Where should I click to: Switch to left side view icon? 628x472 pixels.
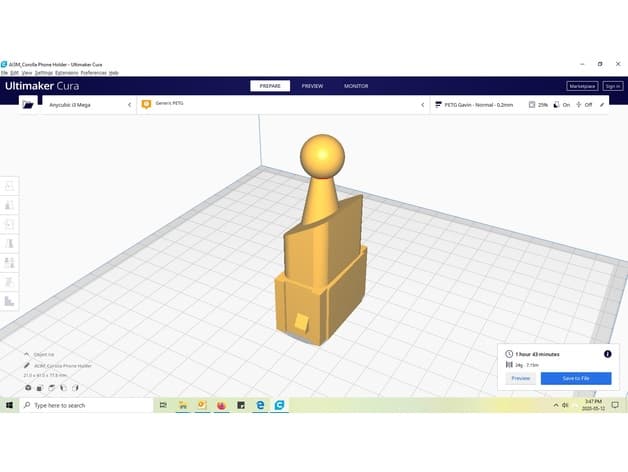(63, 388)
